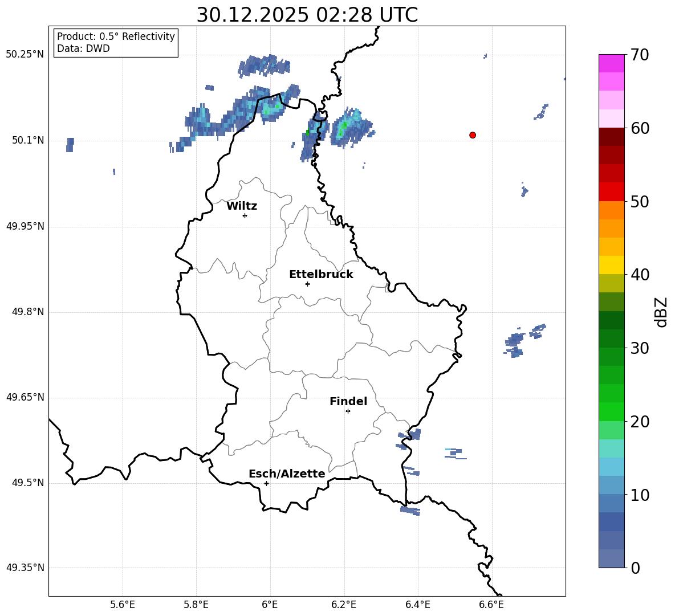Screen dimensions: 675x616
Task: Click the 6°E longitude label
Action: tap(270, 605)
